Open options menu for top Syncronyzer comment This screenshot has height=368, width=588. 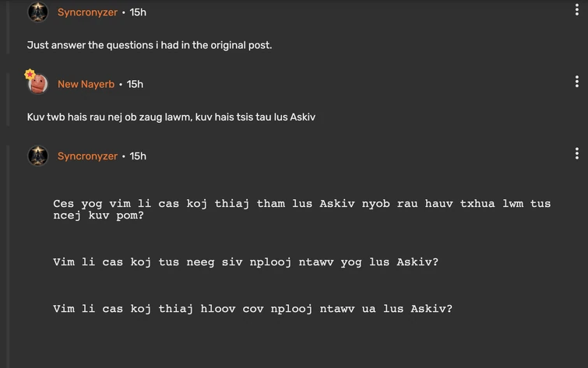point(576,10)
